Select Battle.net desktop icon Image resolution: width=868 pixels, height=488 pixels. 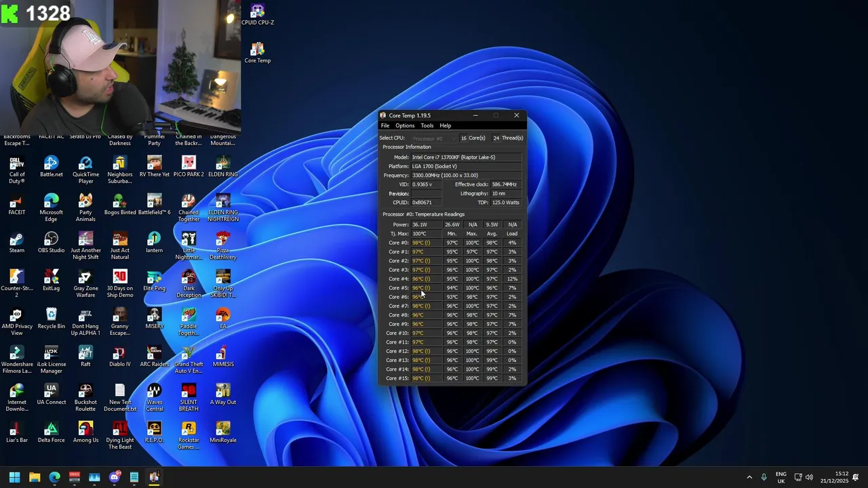click(51, 167)
